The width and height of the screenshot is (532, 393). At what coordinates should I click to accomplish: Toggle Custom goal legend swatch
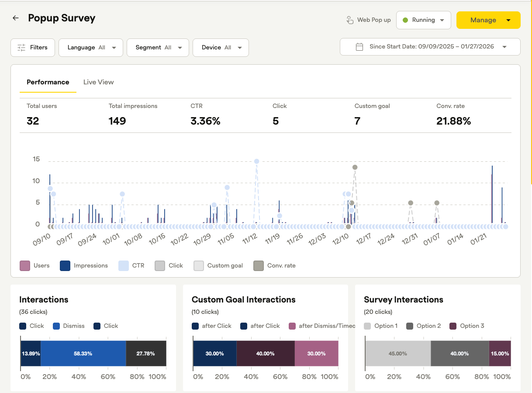[x=199, y=266]
